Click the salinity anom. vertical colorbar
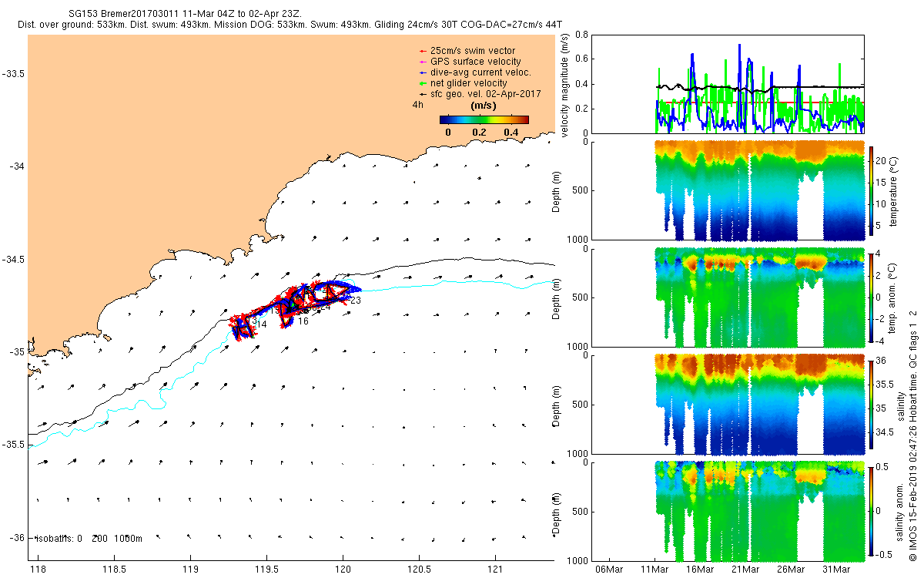Image resolution: width=924 pixels, height=578 pixels. (x=872, y=510)
